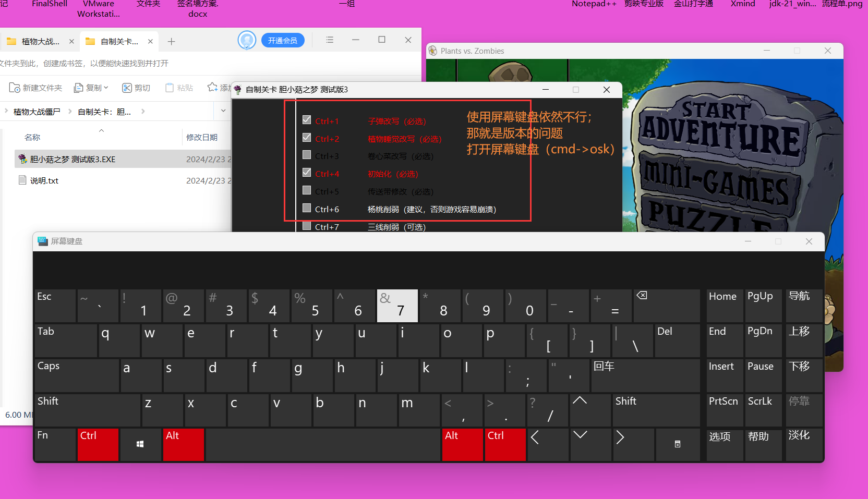Click the 开通会员 button
Screen dimensions: 868x499
pos(283,40)
